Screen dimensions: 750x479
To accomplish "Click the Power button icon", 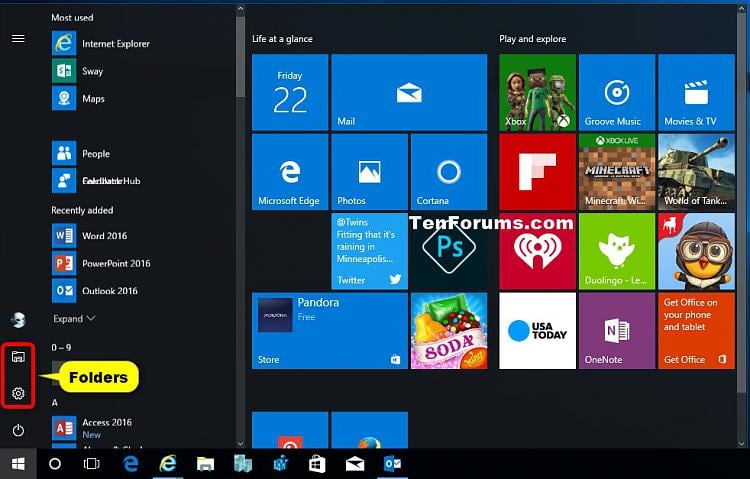I will click(18, 430).
